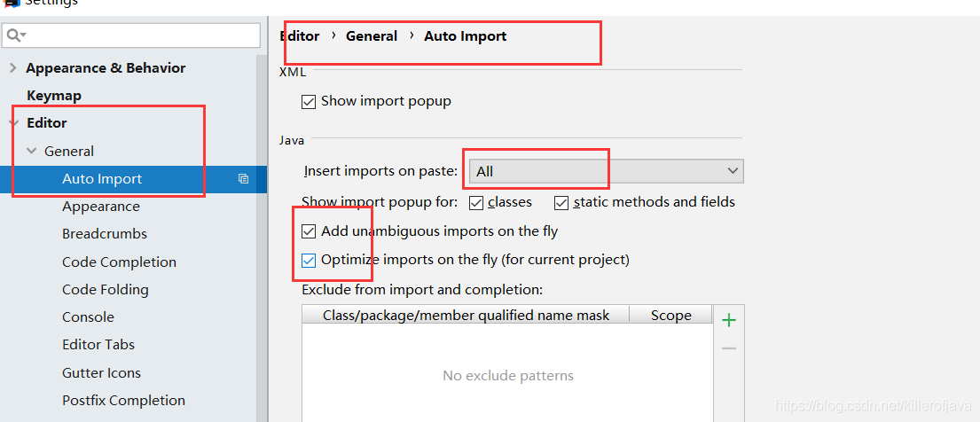Open Keymap settings page
The image size is (980, 422).
(x=54, y=96)
